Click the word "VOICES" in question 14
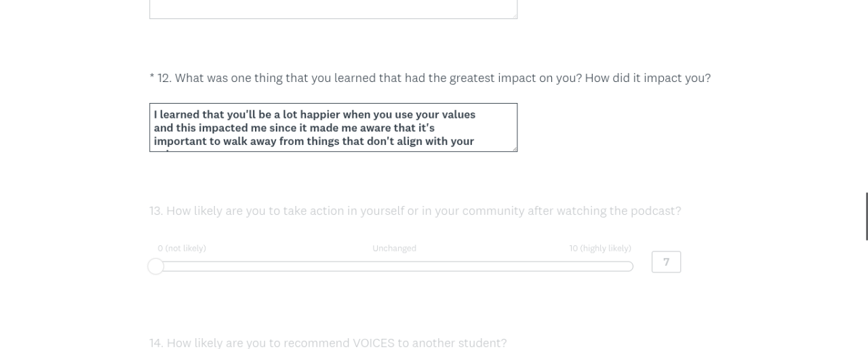Screen dimensions: 868x349 [373, 343]
